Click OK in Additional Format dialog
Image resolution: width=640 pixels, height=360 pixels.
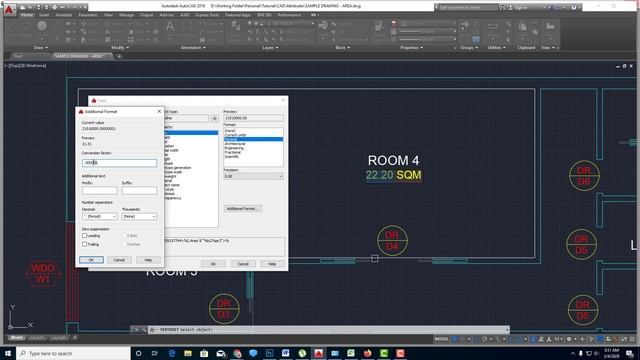click(91, 260)
